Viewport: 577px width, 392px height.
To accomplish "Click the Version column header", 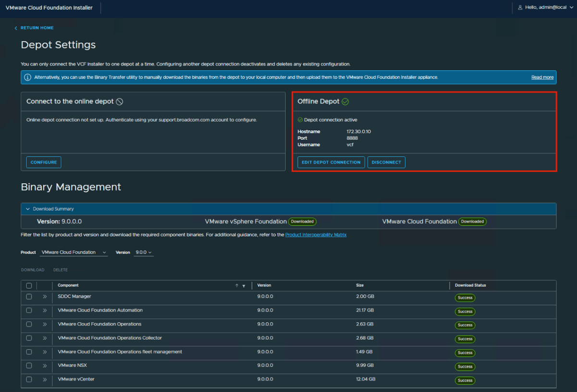I will coord(264,286).
